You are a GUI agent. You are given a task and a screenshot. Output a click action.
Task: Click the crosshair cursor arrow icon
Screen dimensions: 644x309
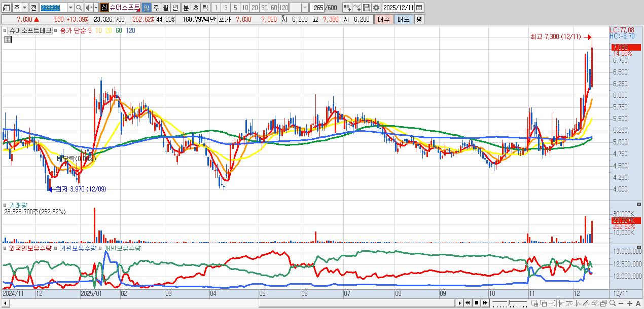coord(561,303)
